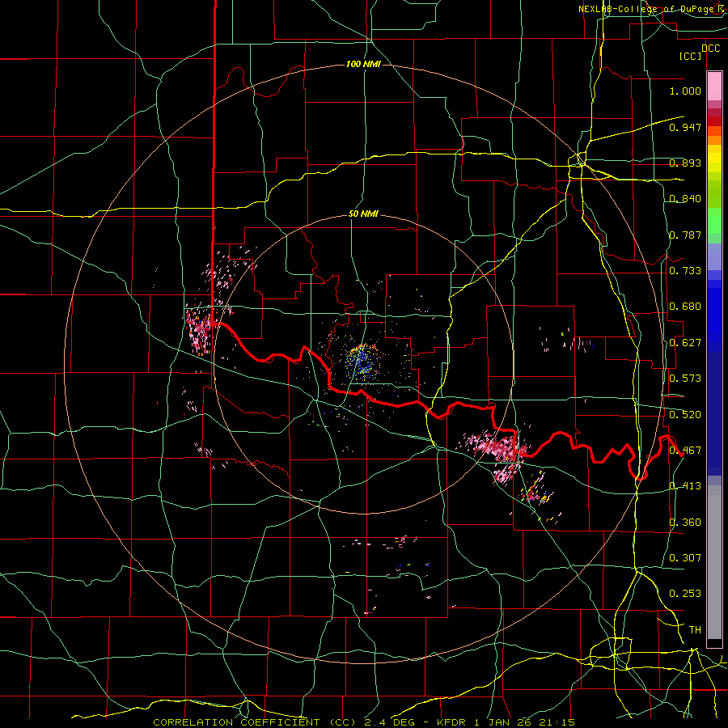Screen dimensions: 728x728
Task: Click the 0.573 color scale value
Action: (685, 379)
